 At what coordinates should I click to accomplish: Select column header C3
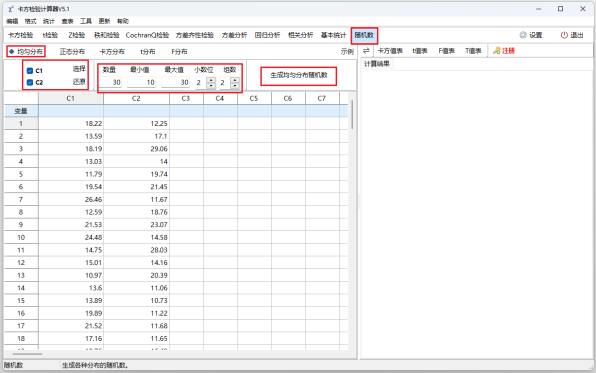[186, 98]
